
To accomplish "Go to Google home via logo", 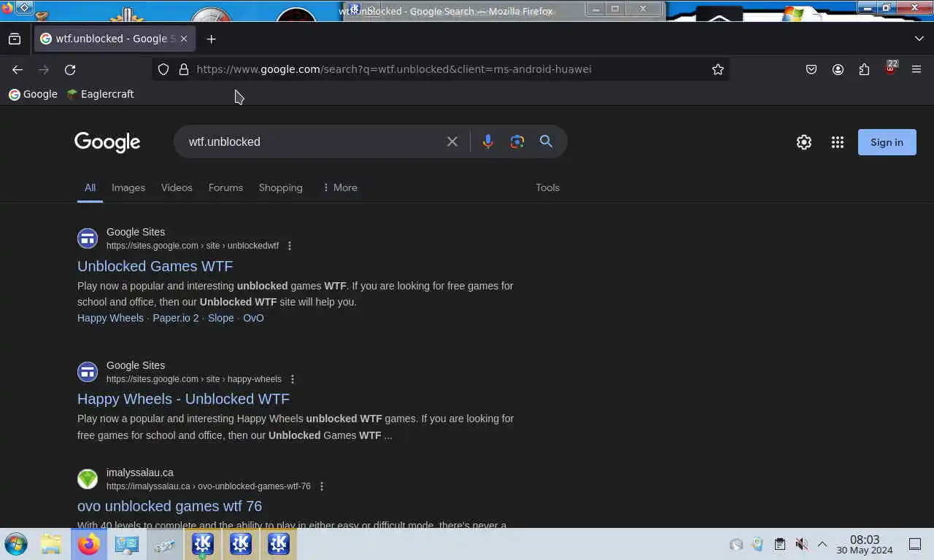I will tap(107, 142).
